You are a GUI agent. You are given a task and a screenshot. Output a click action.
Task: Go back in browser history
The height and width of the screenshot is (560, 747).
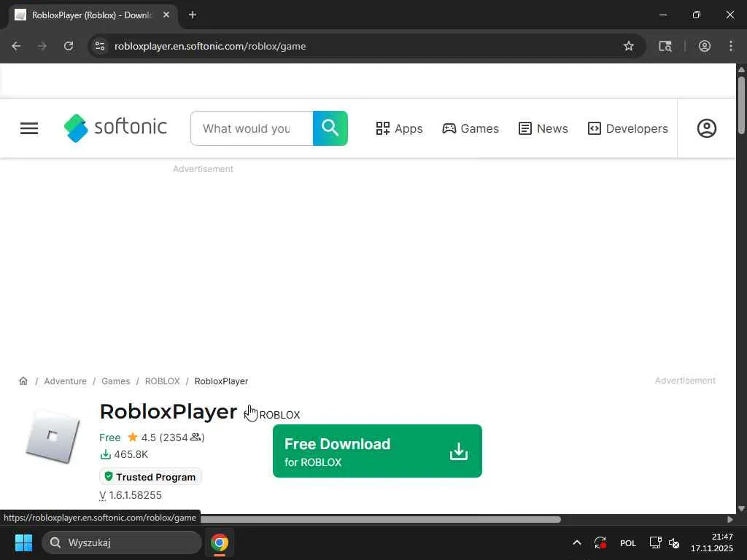click(16, 46)
